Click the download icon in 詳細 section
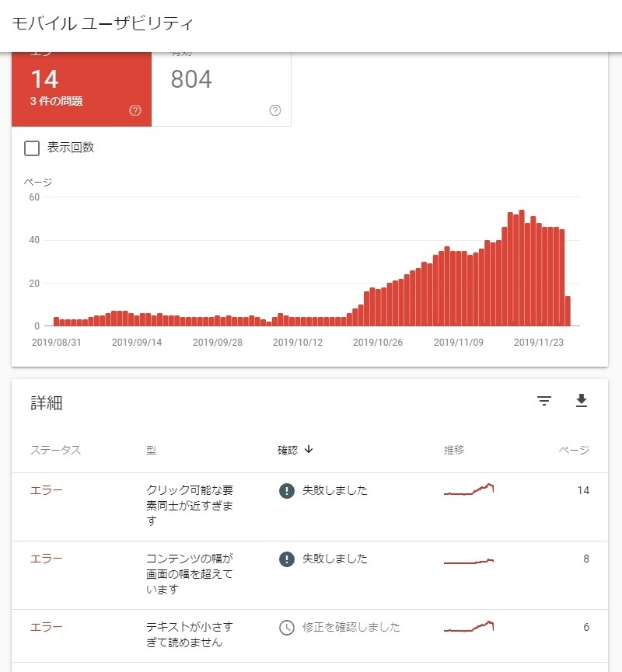The height and width of the screenshot is (672, 622). click(x=582, y=400)
